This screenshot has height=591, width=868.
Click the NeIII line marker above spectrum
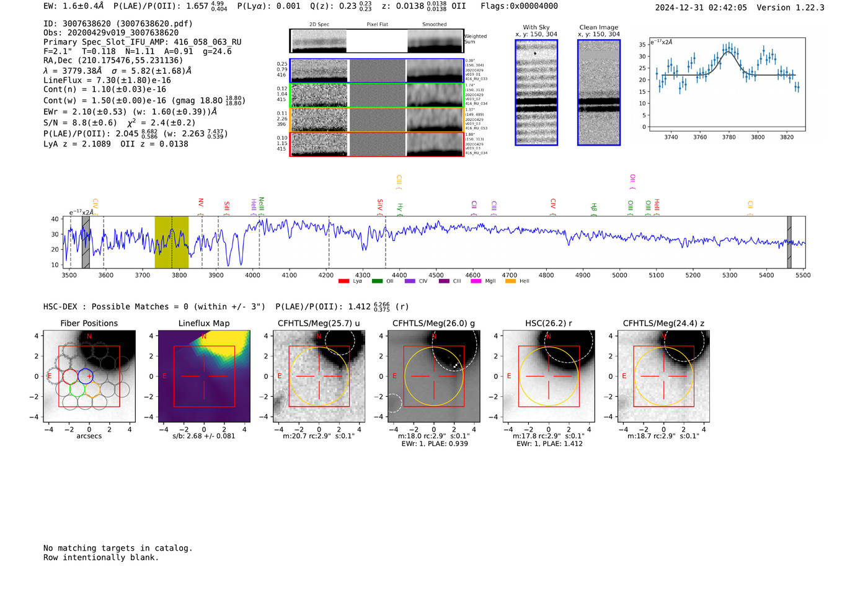262,205
